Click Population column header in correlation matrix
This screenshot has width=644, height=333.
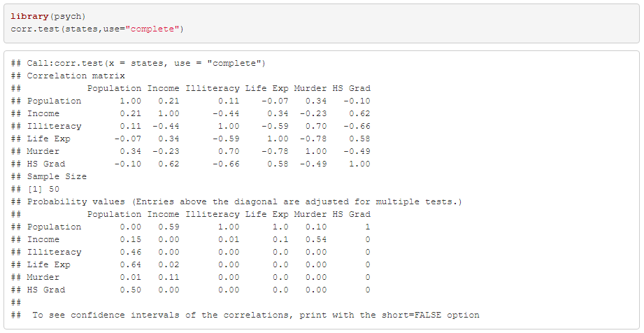point(114,88)
